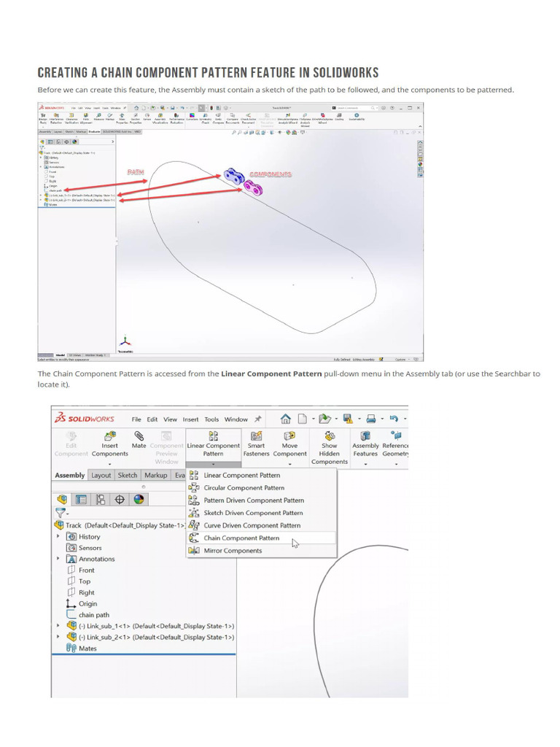
Task: Open the FeatureManager design tree tab icon
Action: 62,499
